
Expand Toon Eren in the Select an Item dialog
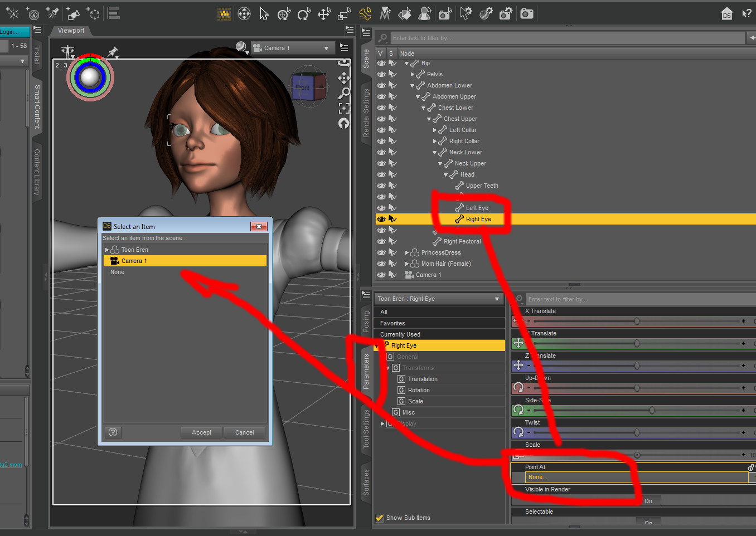click(107, 250)
